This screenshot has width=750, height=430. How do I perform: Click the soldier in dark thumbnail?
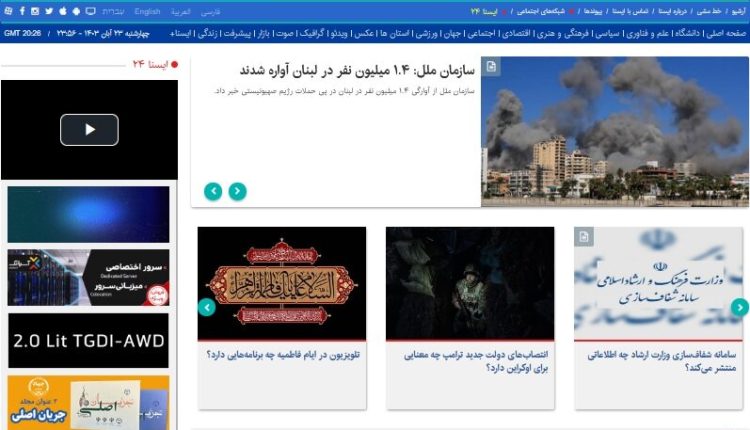[470, 283]
